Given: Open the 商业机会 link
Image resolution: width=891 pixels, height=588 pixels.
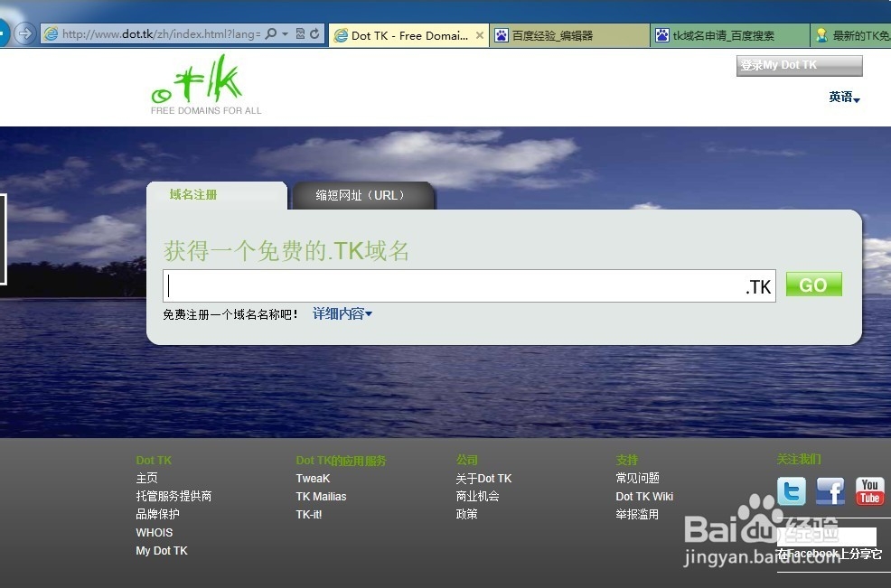Looking at the screenshot, I should point(477,496).
